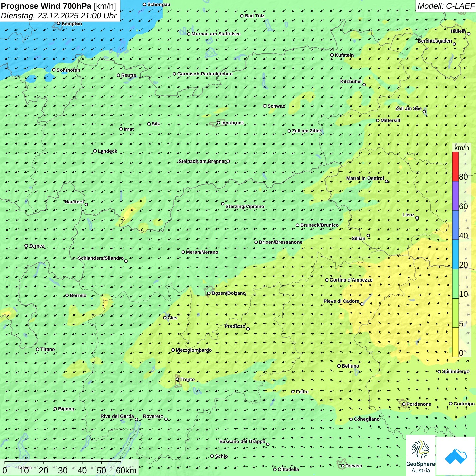The height and width of the screenshot is (476, 476).
Task: Click the blue cloud logo icon
Action: click(456, 456)
